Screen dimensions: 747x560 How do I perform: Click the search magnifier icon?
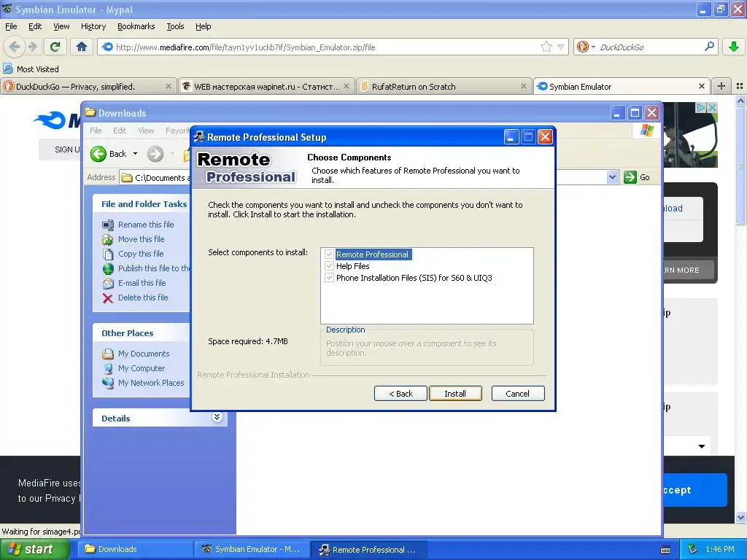(709, 47)
